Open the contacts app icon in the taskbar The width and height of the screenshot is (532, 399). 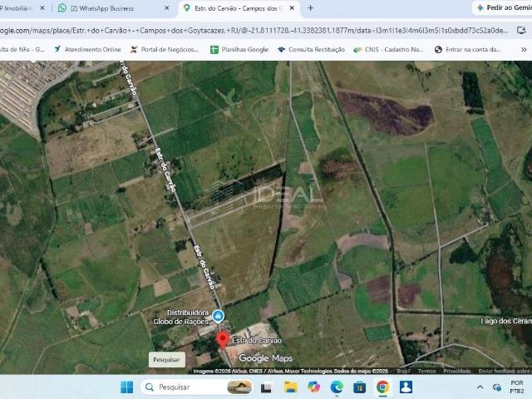406,387
